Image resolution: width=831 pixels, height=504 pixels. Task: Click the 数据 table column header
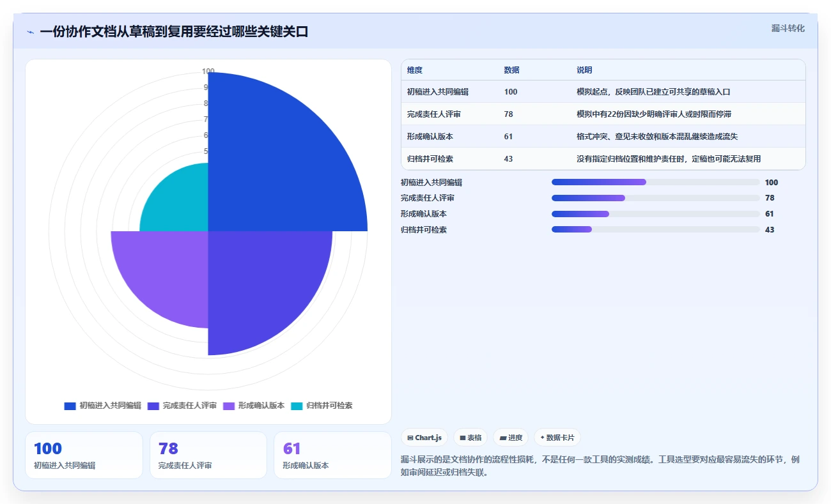coord(511,70)
